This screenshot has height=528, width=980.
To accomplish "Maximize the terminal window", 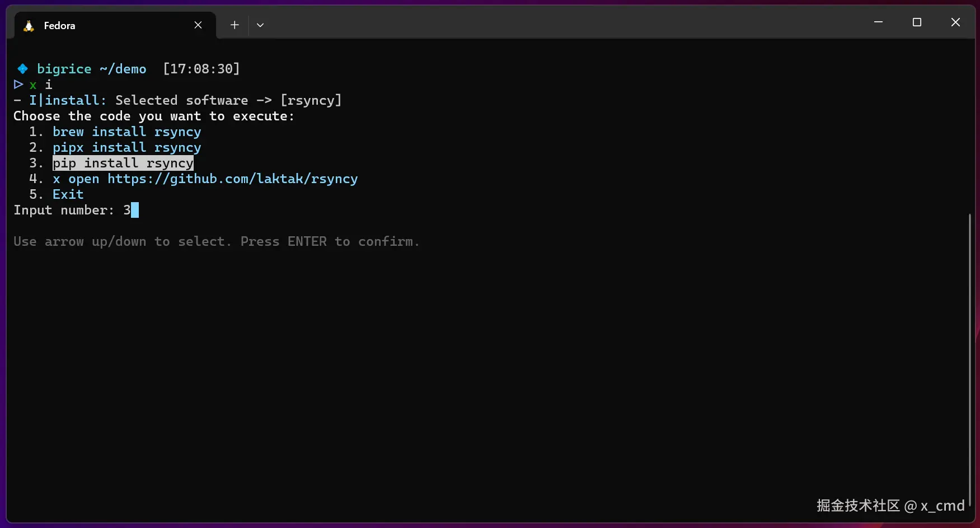I will [x=917, y=22].
